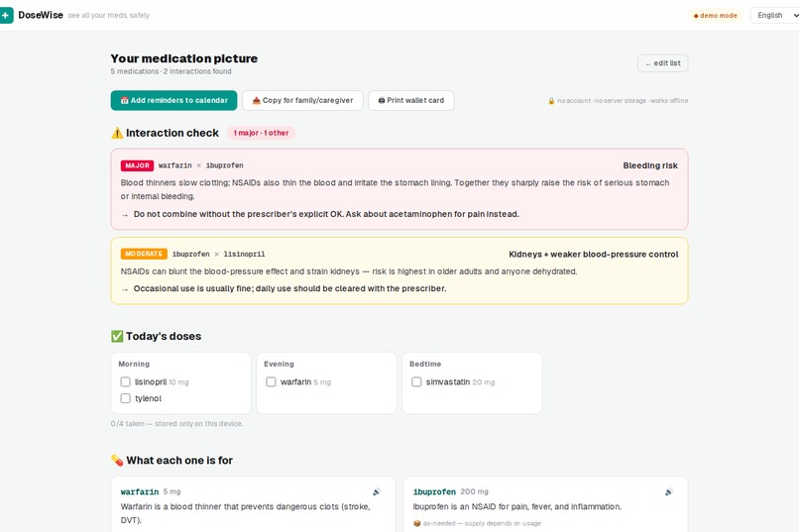Click the package icon under ibuprofen
Viewport: 799px width, 532px height.
click(416, 523)
